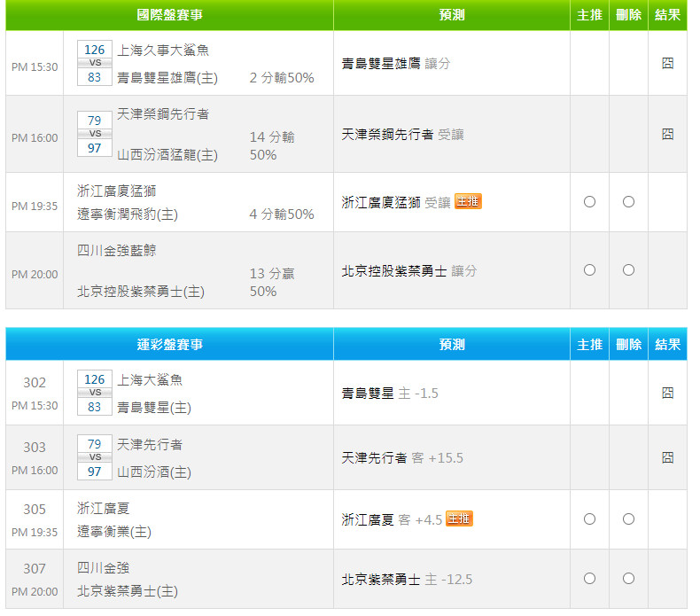Viewport: 700px width, 616px height.
Task: Click 預測 header in the blue table
Action: coord(452,345)
